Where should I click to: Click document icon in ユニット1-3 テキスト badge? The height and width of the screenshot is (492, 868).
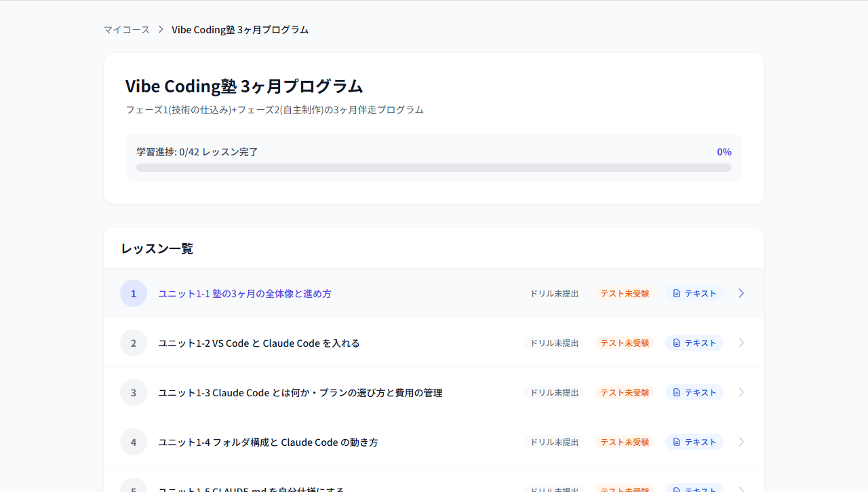(x=677, y=392)
